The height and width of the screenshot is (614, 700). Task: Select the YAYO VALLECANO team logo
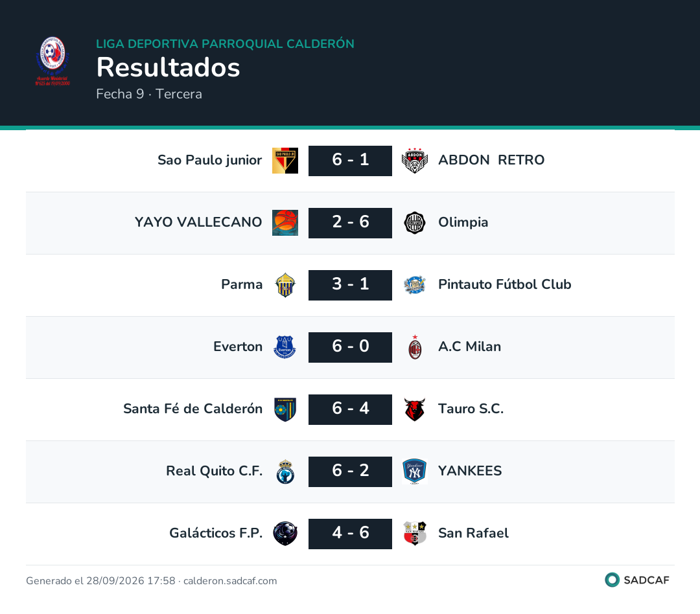pyautogui.click(x=285, y=223)
